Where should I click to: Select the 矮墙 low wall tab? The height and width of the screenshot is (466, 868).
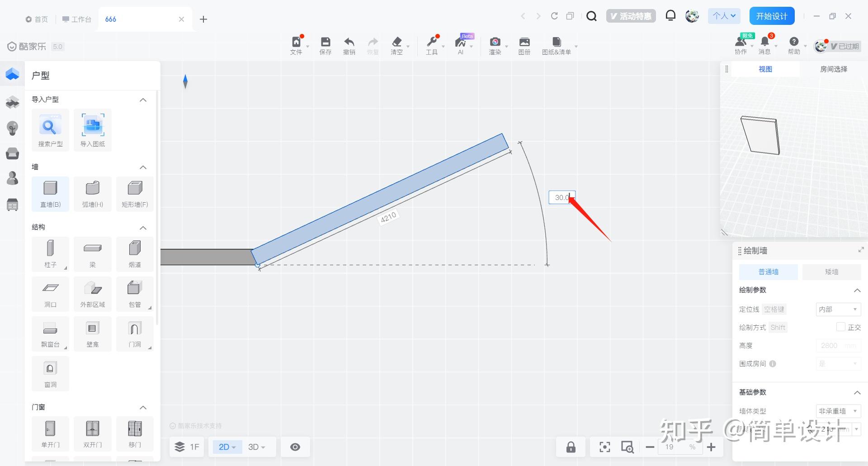pyautogui.click(x=832, y=271)
